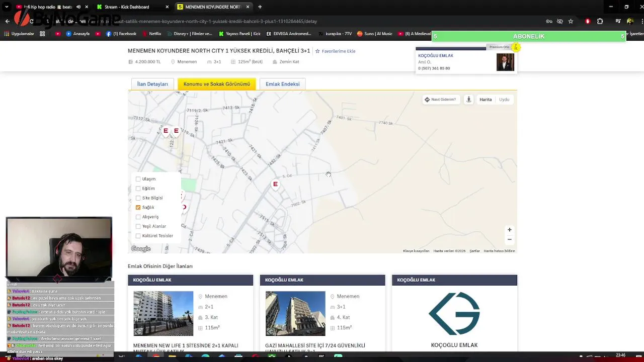644x362 pixels.
Task: Switch map to Uydu satellite view
Action: click(504, 100)
